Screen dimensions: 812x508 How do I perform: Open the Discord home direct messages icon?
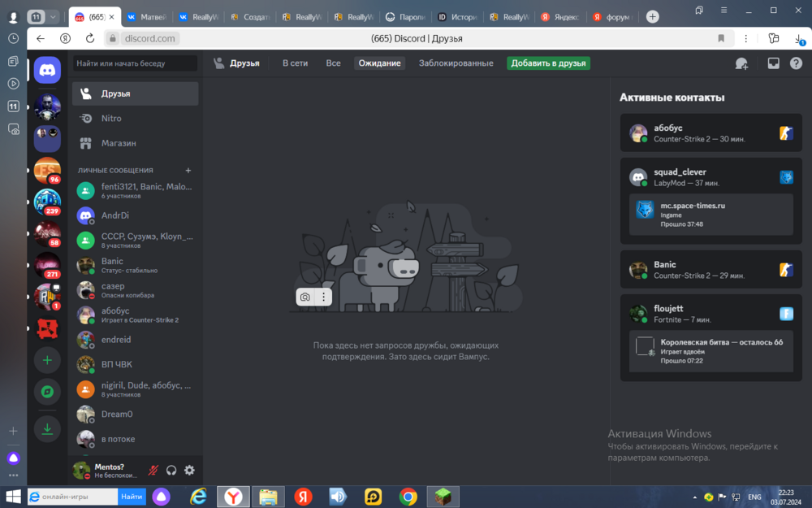47,70
